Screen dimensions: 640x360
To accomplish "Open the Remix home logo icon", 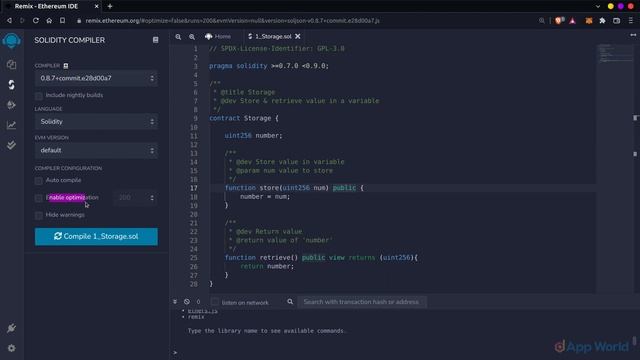I will click(11, 41).
